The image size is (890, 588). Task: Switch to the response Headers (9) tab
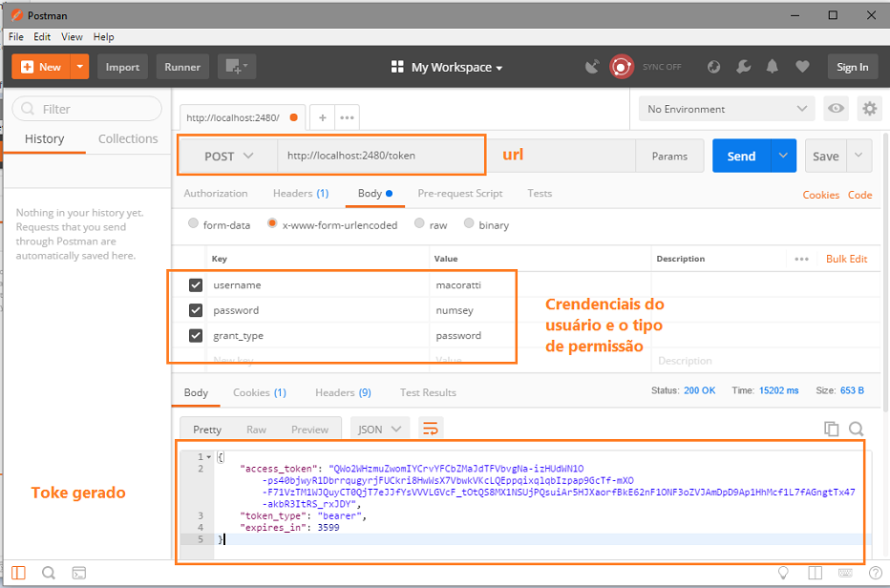tap(343, 392)
